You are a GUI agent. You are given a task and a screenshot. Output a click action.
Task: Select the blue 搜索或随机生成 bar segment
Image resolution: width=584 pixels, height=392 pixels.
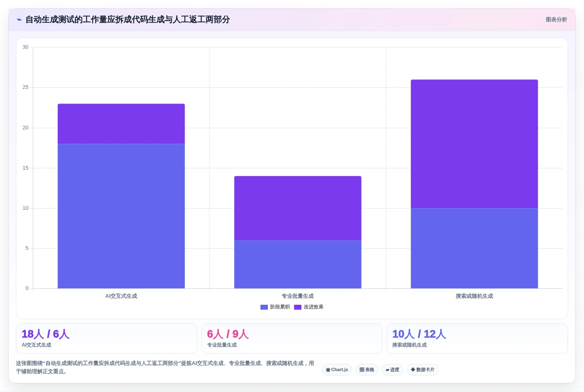[474, 248]
